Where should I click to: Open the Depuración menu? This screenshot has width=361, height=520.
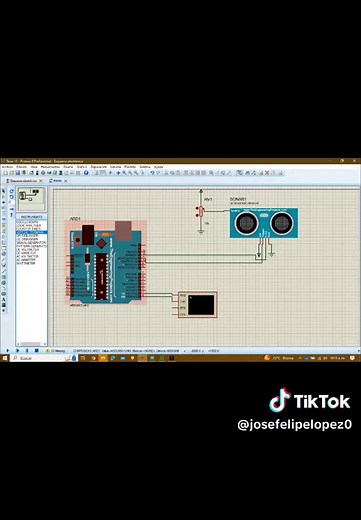[99, 167]
